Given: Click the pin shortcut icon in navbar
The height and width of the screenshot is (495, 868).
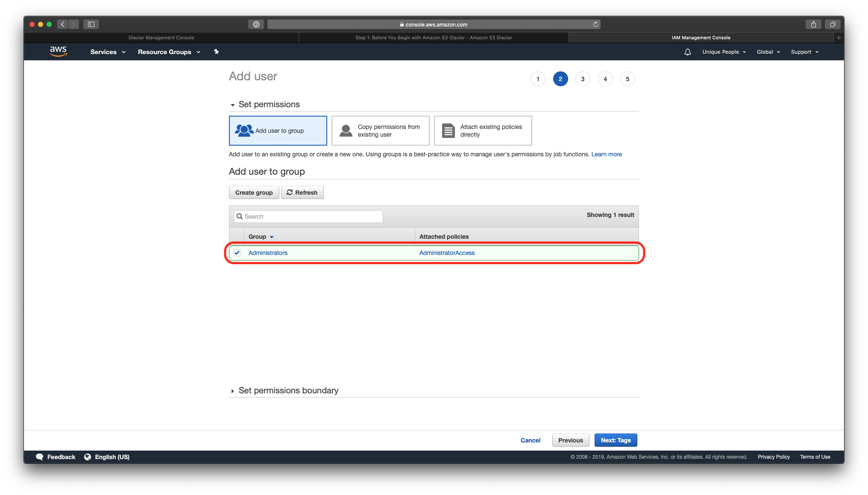Looking at the screenshot, I should [x=216, y=52].
